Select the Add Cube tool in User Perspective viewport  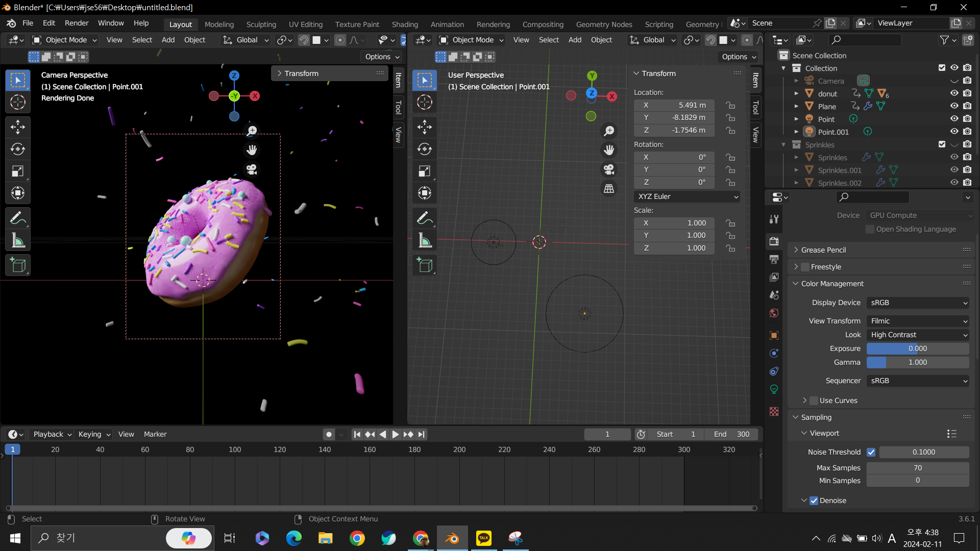coord(425,265)
